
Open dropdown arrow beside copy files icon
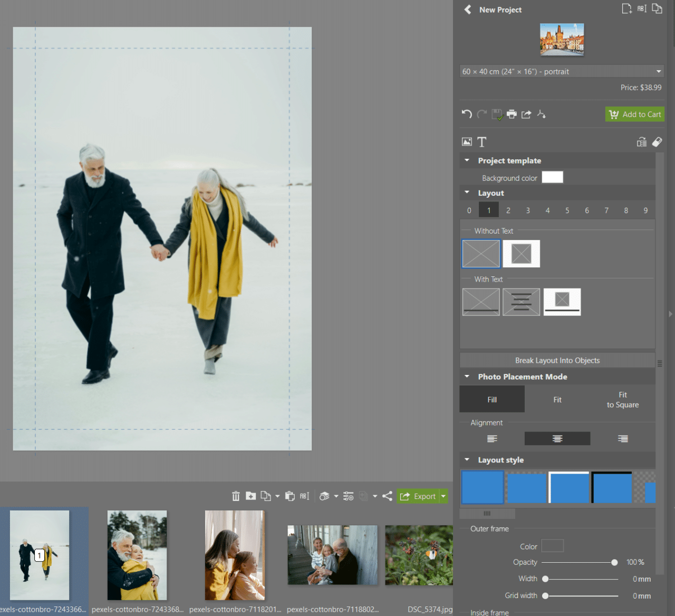click(x=277, y=496)
